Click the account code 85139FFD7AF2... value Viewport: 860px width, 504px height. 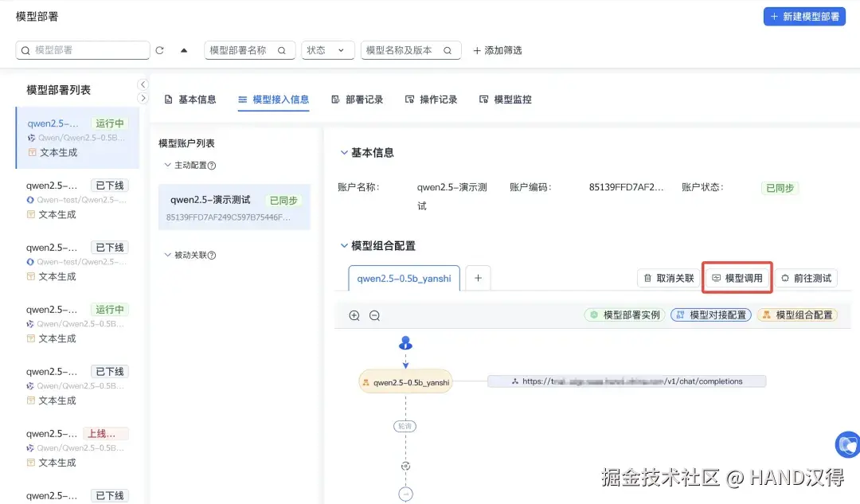point(627,187)
